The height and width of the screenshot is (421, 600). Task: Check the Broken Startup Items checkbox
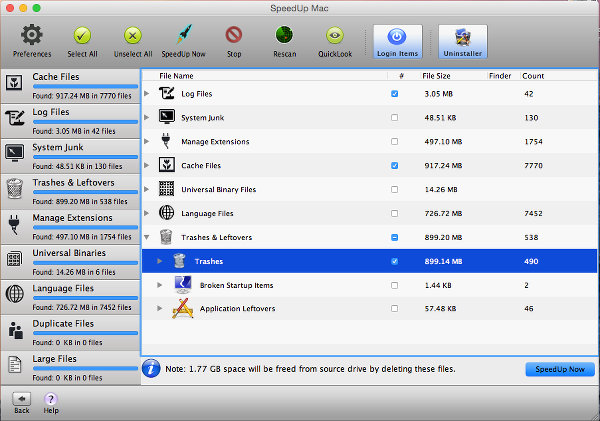coord(395,285)
